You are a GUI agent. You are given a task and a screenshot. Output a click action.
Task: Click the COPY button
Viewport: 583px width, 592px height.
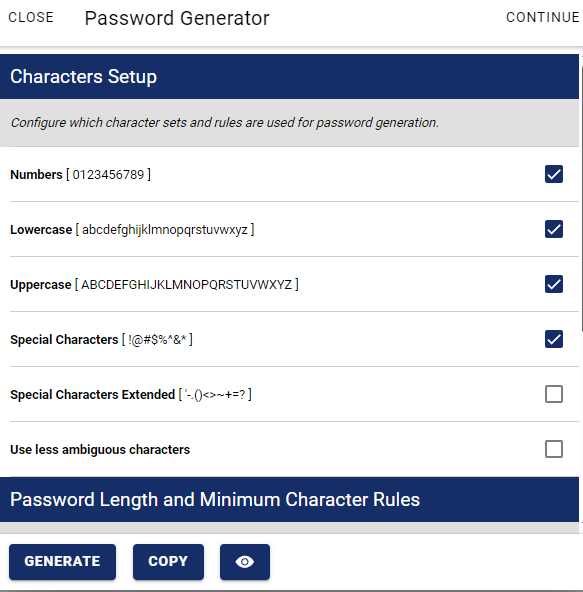point(168,562)
